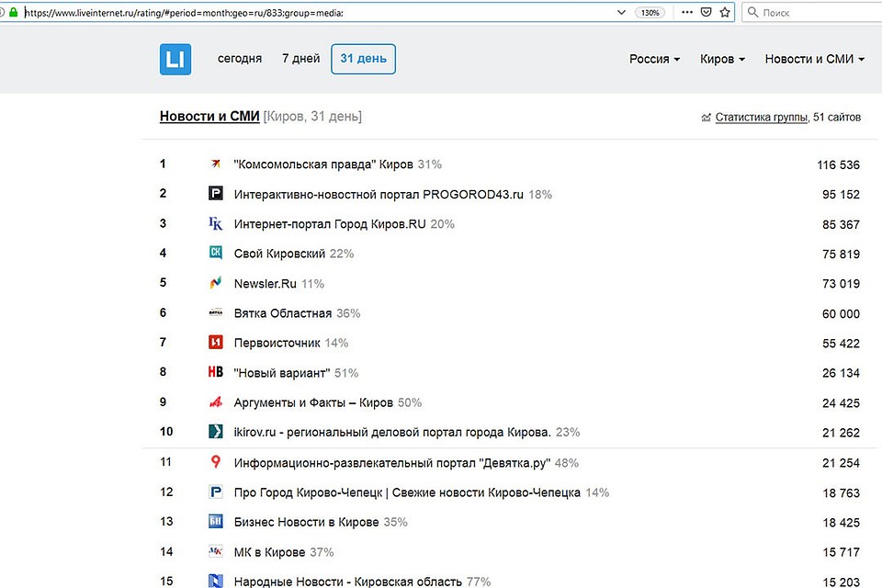Click the Свой Кировский favicon
The width and height of the screenshot is (882, 588).
(215, 253)
